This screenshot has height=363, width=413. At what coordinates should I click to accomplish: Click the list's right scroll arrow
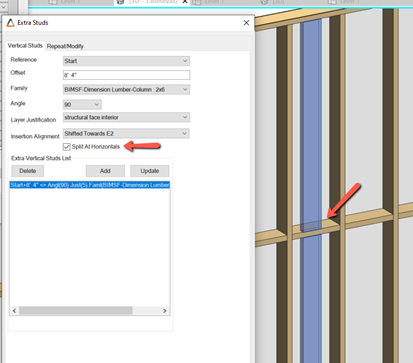tap(165, 311)
